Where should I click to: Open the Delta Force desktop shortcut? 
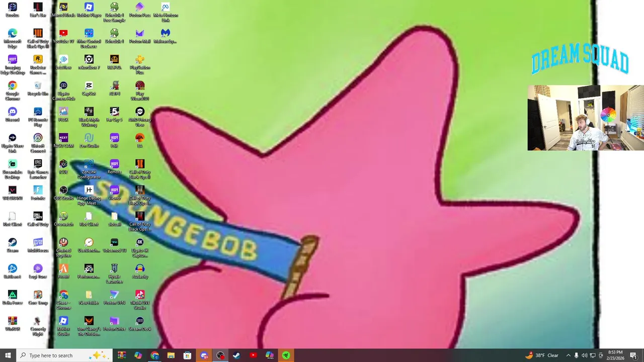click(13, 298)
